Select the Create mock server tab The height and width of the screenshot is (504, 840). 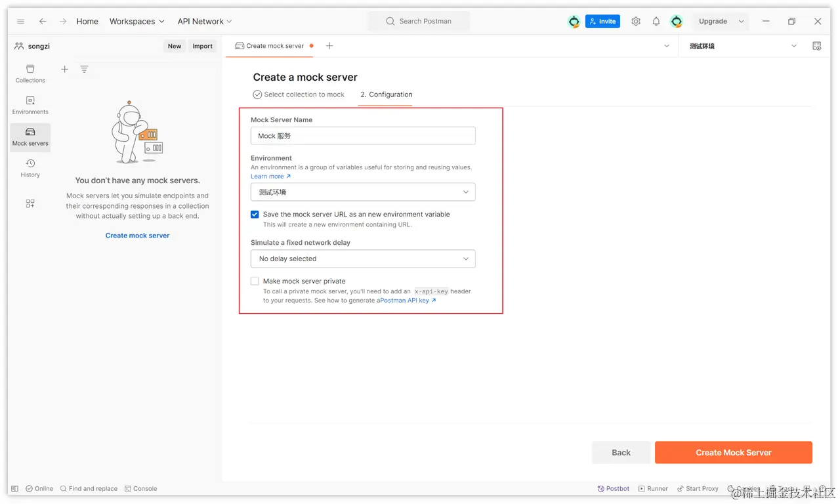(274, 46)
